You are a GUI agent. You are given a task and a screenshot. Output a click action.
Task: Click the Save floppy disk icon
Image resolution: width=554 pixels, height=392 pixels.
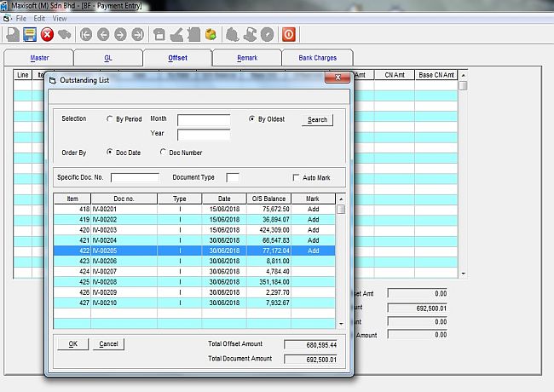[x=30, y=35]
